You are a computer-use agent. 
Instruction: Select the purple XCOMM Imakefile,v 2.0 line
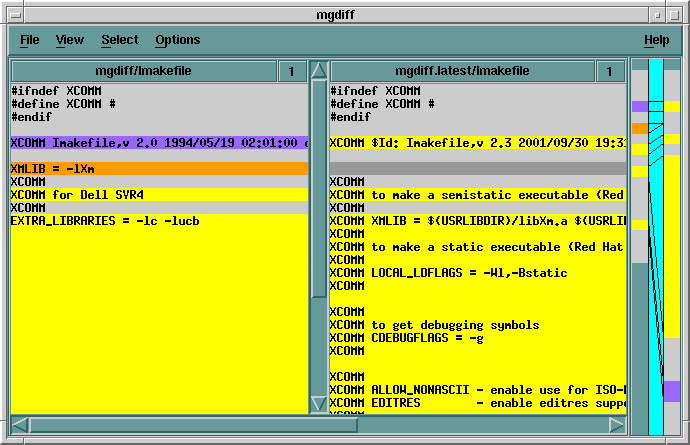(x=159, y=143)
